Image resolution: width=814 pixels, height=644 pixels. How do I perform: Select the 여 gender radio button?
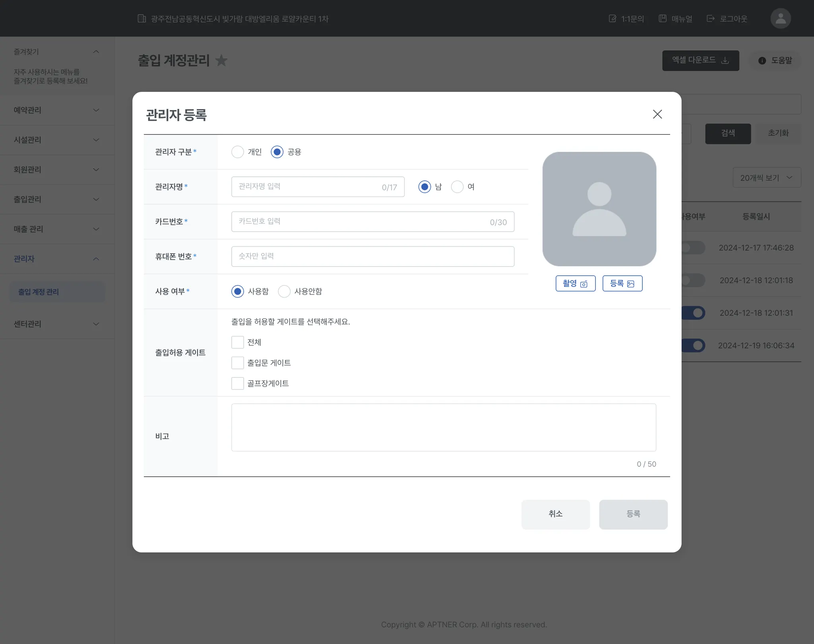[x=457, y=187]
